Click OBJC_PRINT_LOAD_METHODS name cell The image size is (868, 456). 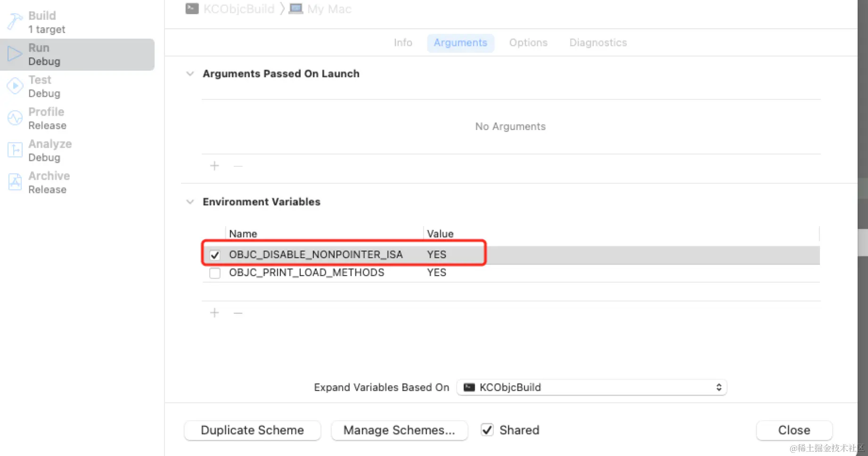(x=306, y=273)
